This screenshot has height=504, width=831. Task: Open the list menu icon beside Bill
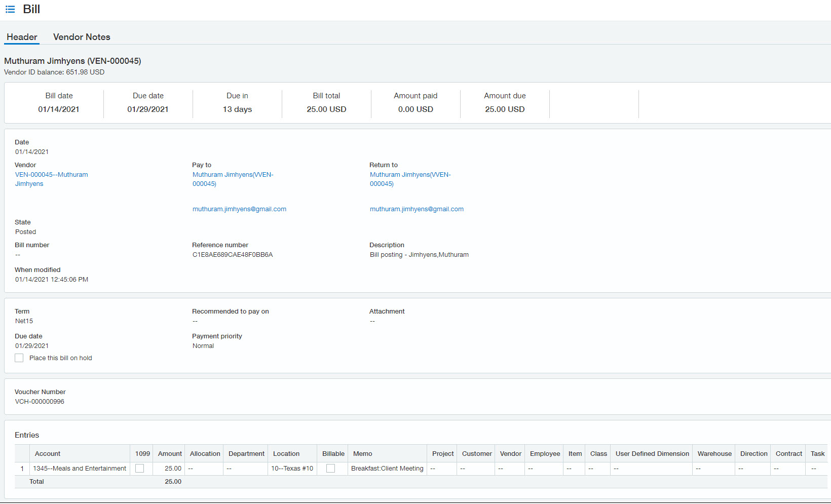coord(10,10)
